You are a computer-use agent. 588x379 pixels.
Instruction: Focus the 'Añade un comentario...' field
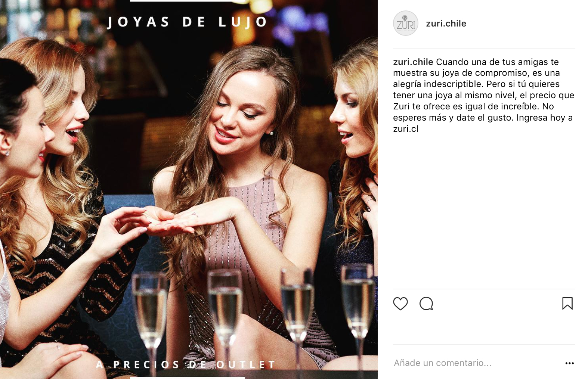click(x=476, y=363)
